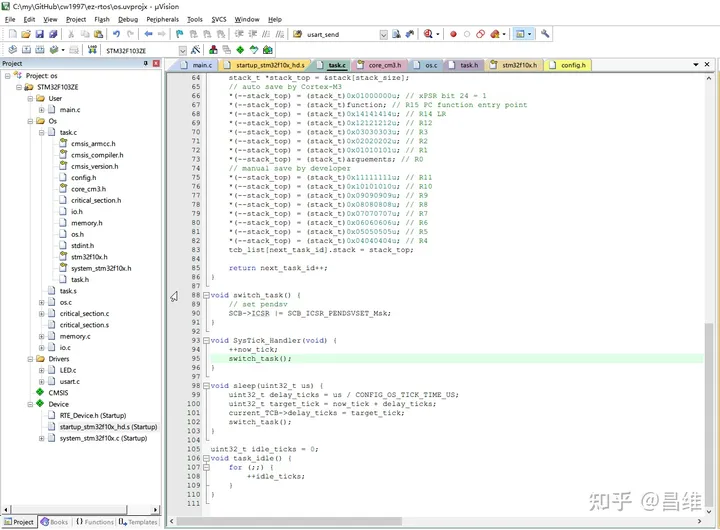Collapse the STM32F103ZE target node
Screen dimensions: 720x530
19,87
